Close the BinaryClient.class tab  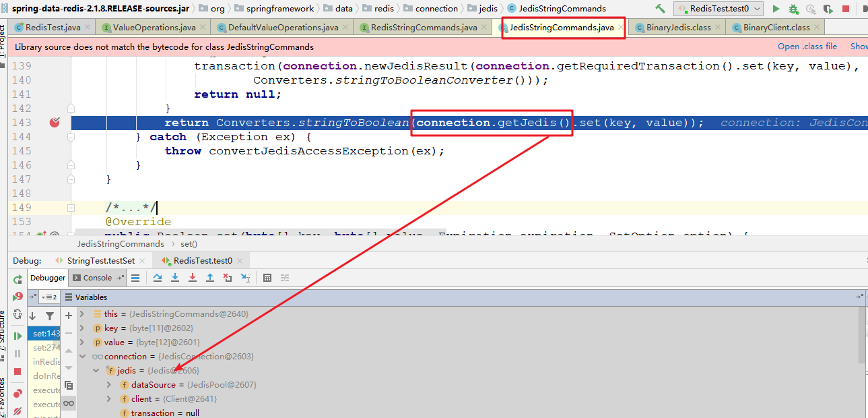(x=817, y=28)
